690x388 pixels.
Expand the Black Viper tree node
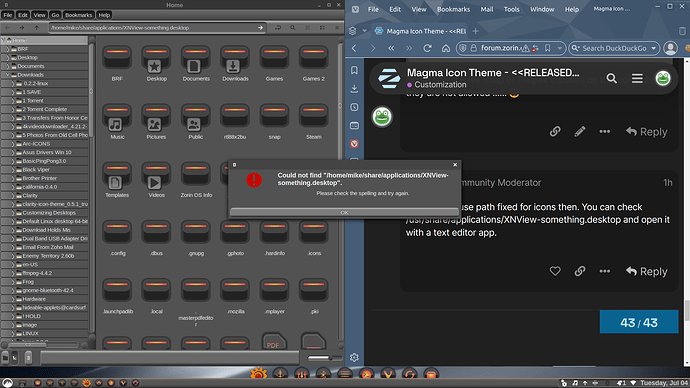[x=13, y=169]
